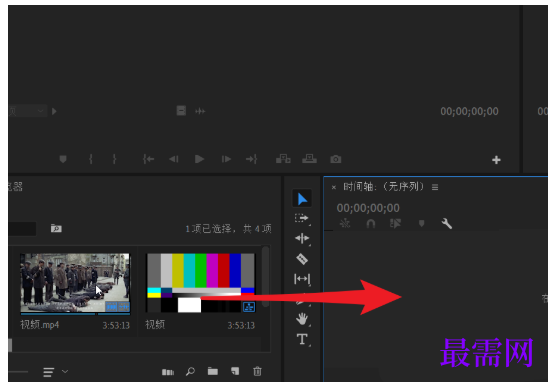Open the timeline panel menu
The image size is (552, 384).
click(435, 187)
